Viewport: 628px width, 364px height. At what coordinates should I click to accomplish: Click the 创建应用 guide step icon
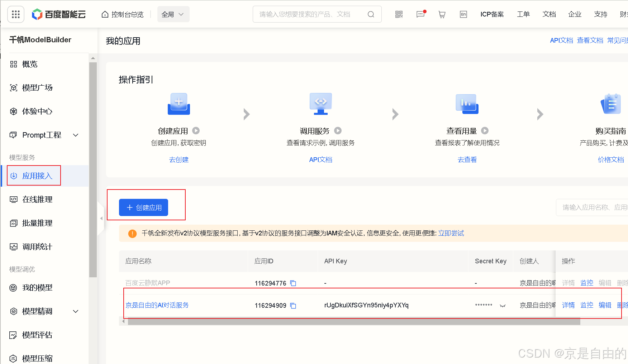click(x=179, y=104)
